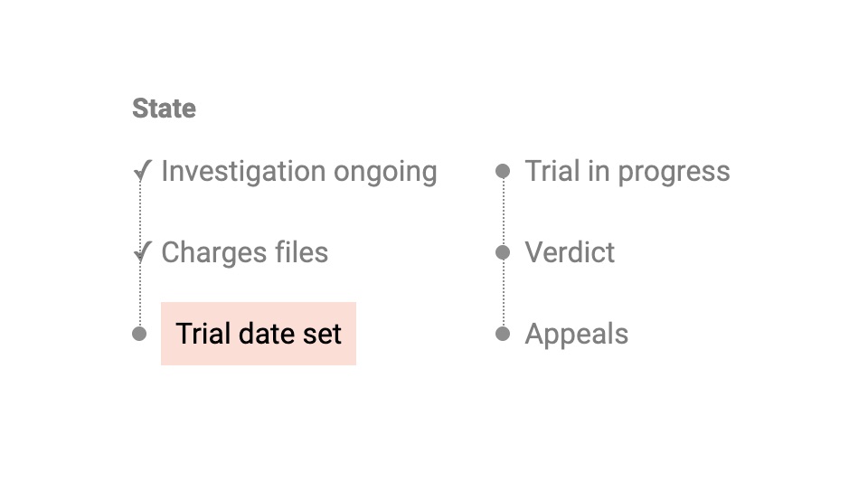
Task: Select the Investigation ongoing step
Action: click(x=298, y=171)
